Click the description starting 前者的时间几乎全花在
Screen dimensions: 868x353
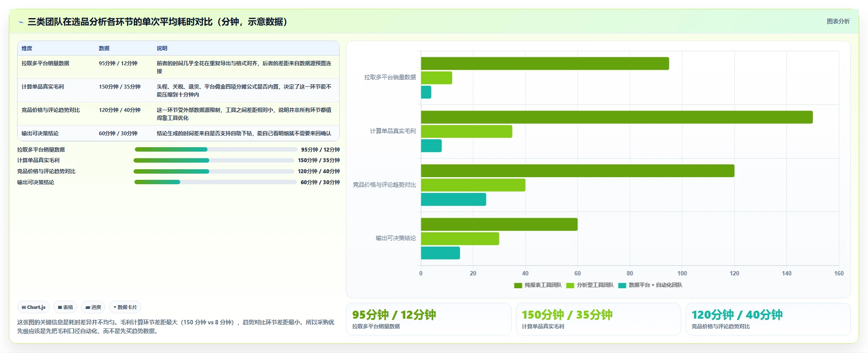pos(244,67)
